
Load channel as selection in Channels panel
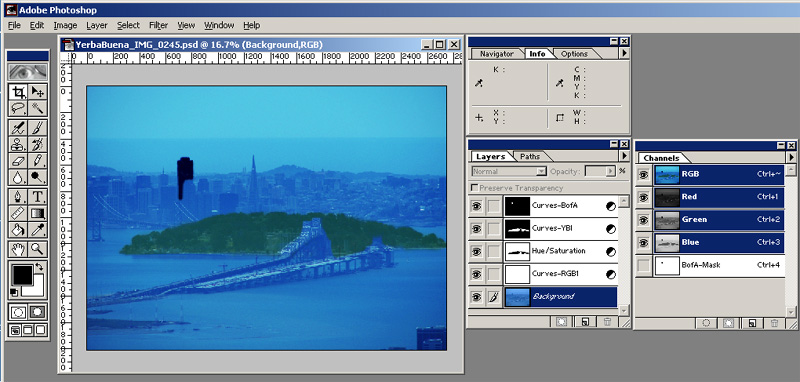click(707, 323)
